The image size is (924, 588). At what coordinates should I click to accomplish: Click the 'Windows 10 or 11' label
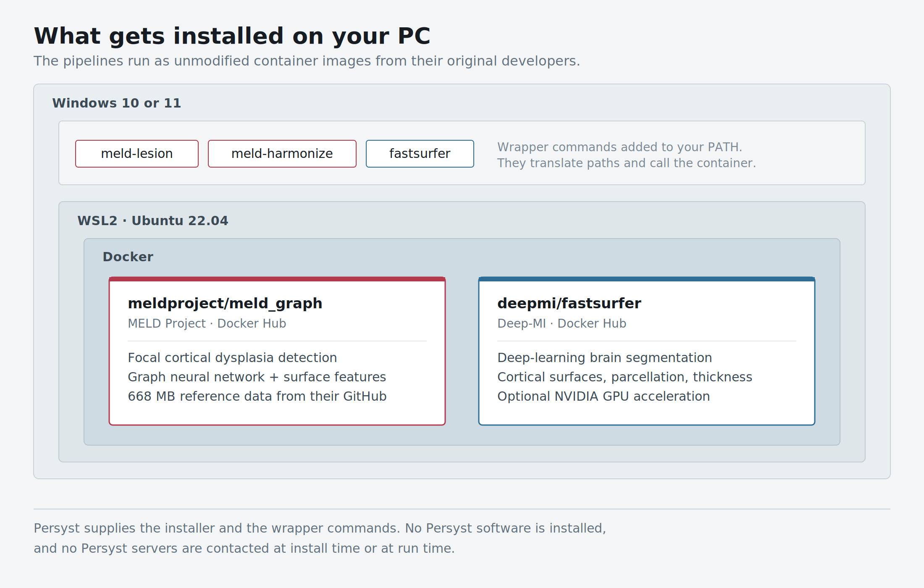[x=117, y=103]
